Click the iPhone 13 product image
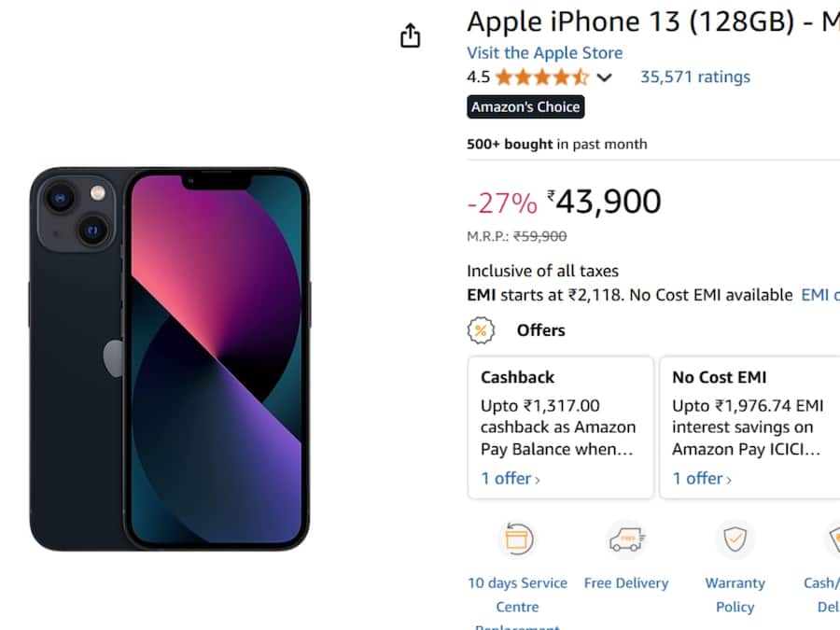840x630 pixels. click(x=169, y=358)
